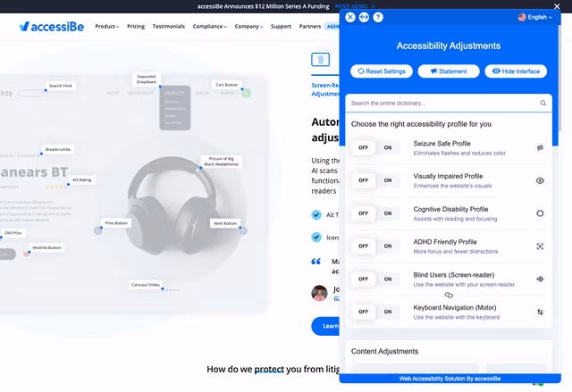Turn Keyboard Navigation (Motor) ON
The width and height of the screenshot is (572, 392).
point(388,312)
